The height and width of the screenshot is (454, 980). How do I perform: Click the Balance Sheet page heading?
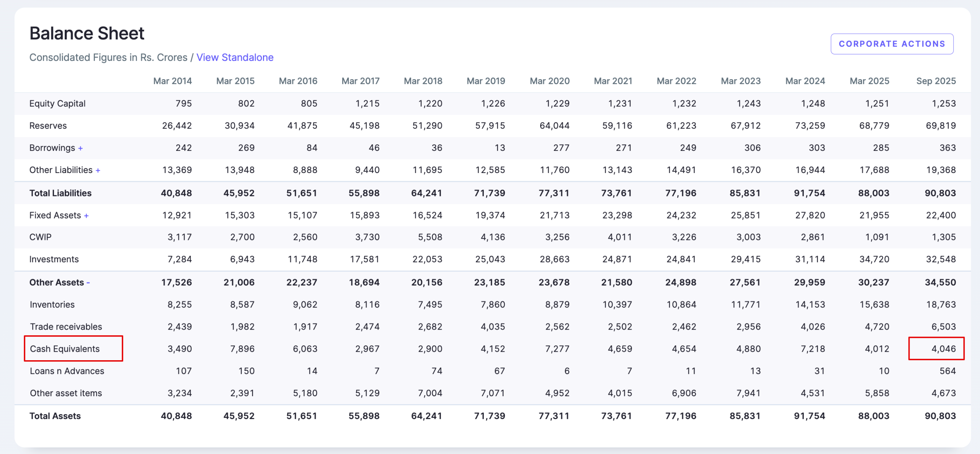87,33
